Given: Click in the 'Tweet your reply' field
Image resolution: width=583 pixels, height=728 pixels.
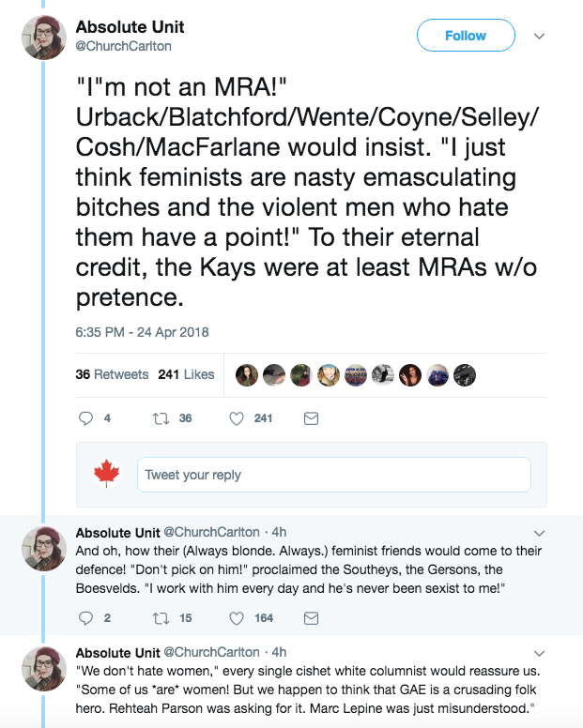Looking at the screenshot, I should (x=333, y=475).
